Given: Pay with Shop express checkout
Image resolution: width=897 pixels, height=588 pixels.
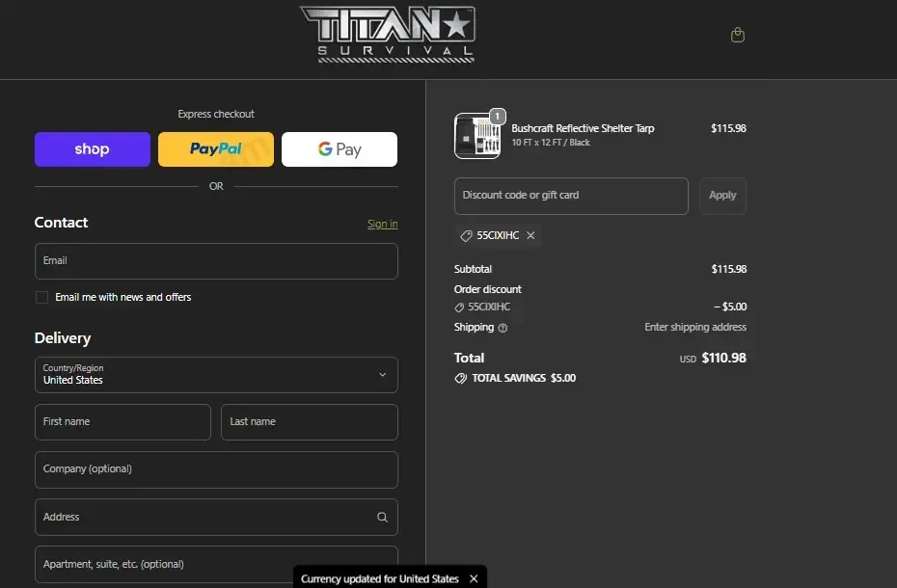Looking at the screenshot, I should pyautogui.click(x=93, y=149).
